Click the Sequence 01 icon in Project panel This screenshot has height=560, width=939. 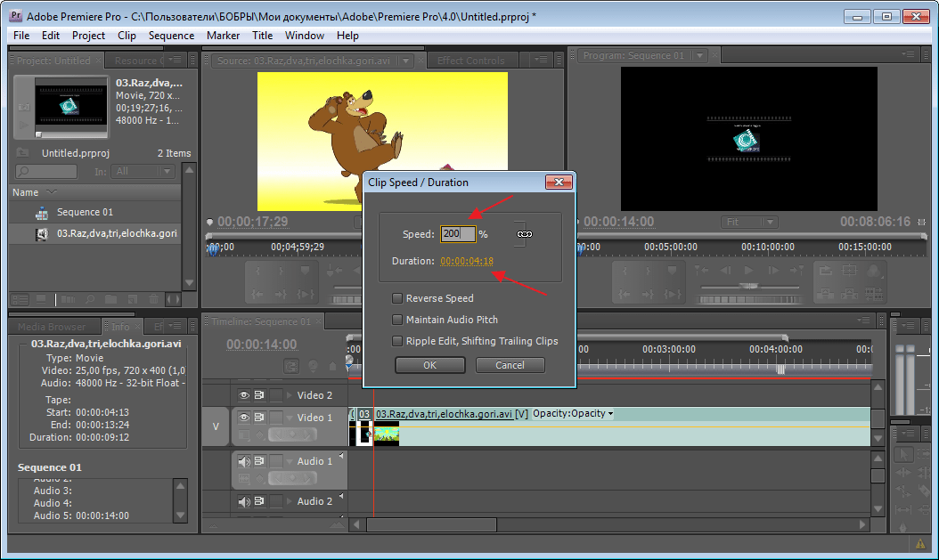click(41, 212)
